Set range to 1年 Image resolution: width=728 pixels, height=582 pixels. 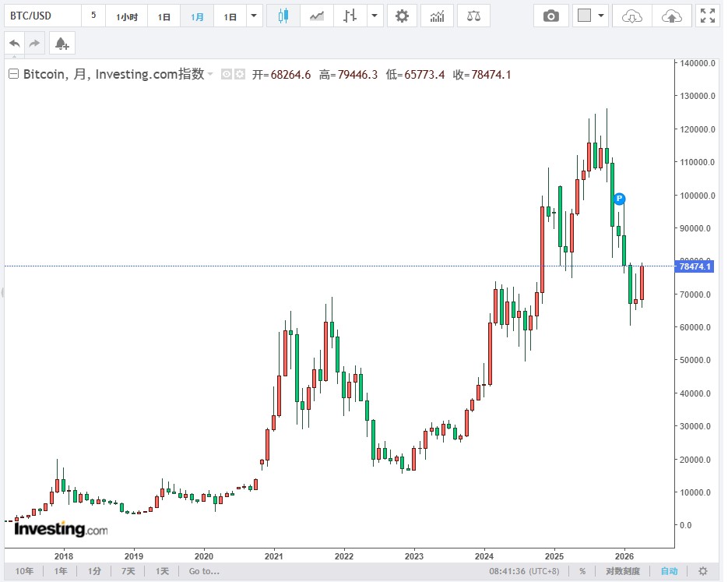pos(61,571)
